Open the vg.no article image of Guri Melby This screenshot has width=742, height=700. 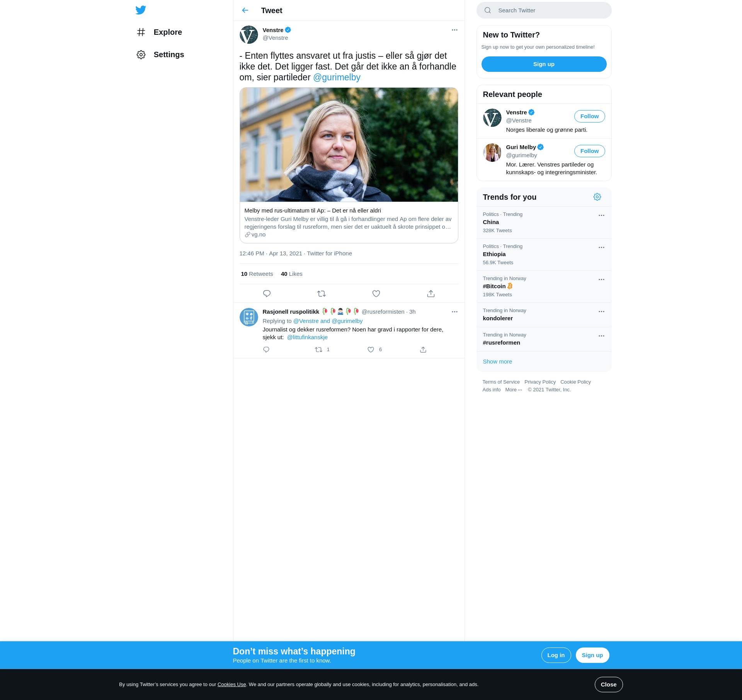(x=349, y=144)
